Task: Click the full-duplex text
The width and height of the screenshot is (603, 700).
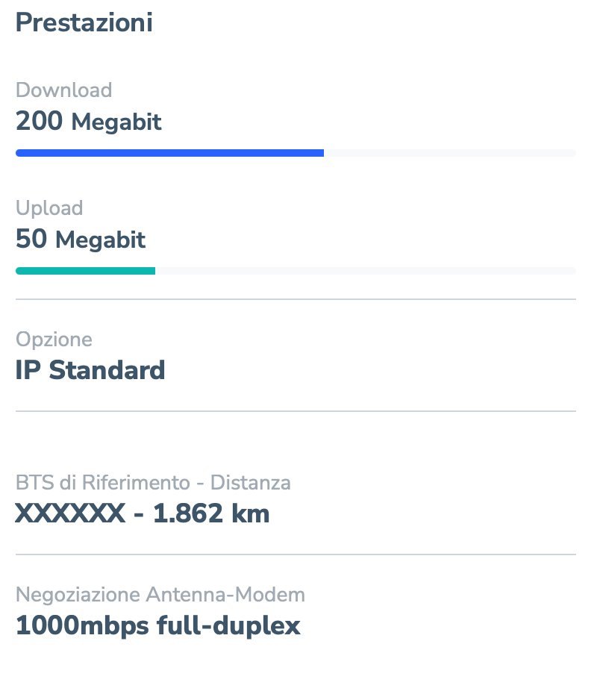Action: tap(229, 625)
